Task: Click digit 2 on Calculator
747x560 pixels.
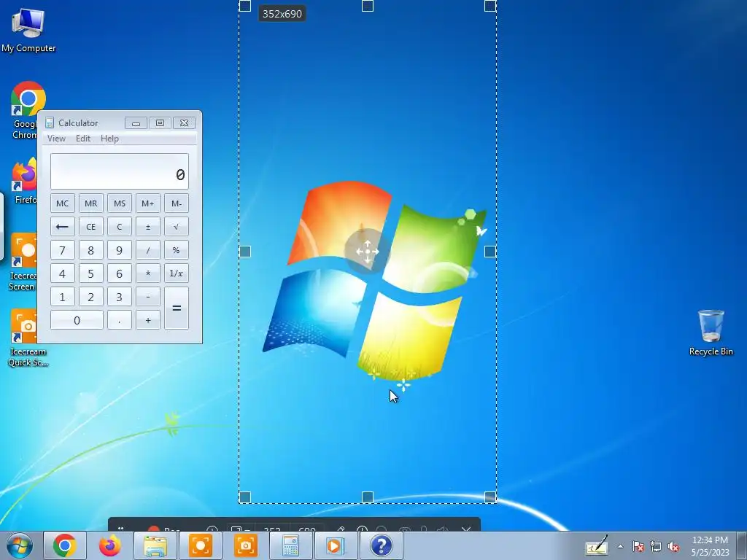Action: click(91, 297)
